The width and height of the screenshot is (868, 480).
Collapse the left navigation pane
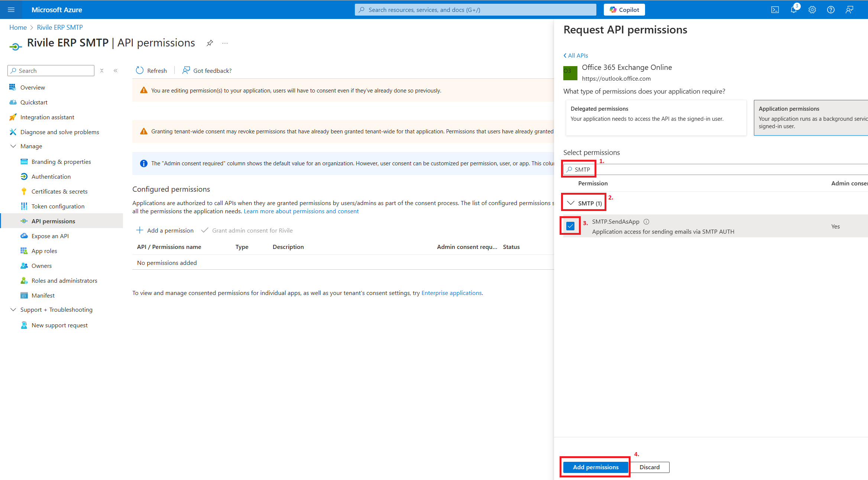(116, 71)
